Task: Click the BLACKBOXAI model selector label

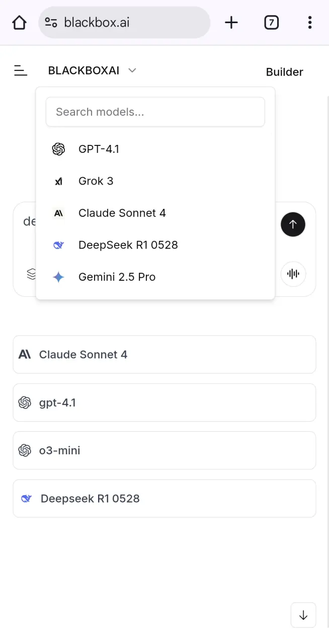Action: pyautogui.click(x=84, y=71)
